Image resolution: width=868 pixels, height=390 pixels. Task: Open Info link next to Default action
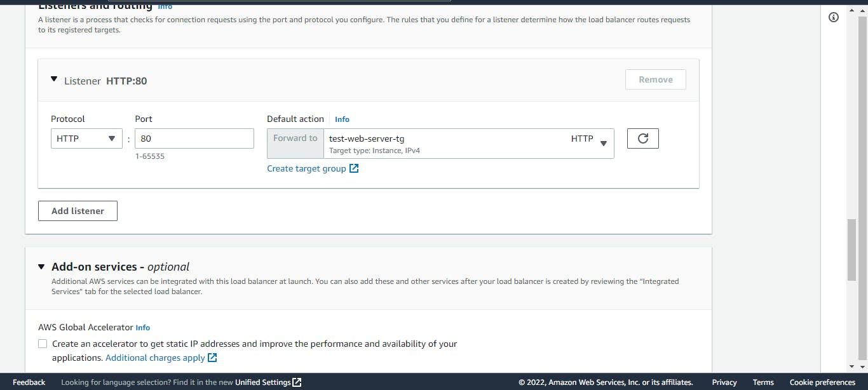[x=342, y=119]
